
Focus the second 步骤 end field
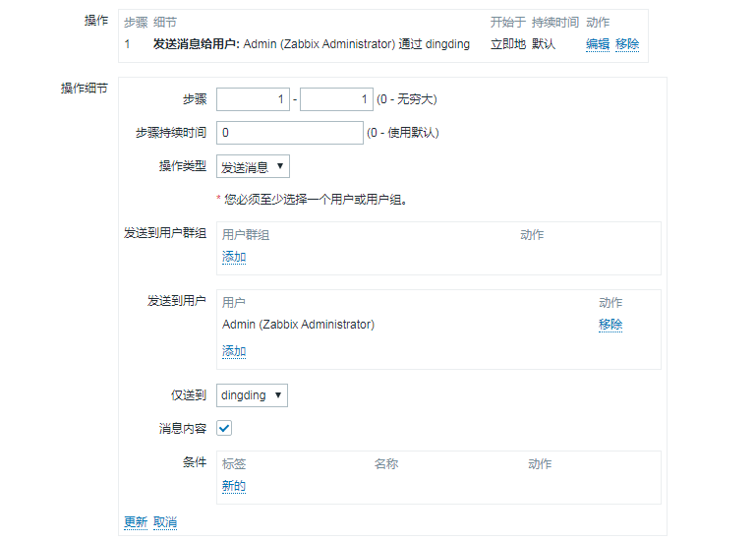(x=336, y=99)
